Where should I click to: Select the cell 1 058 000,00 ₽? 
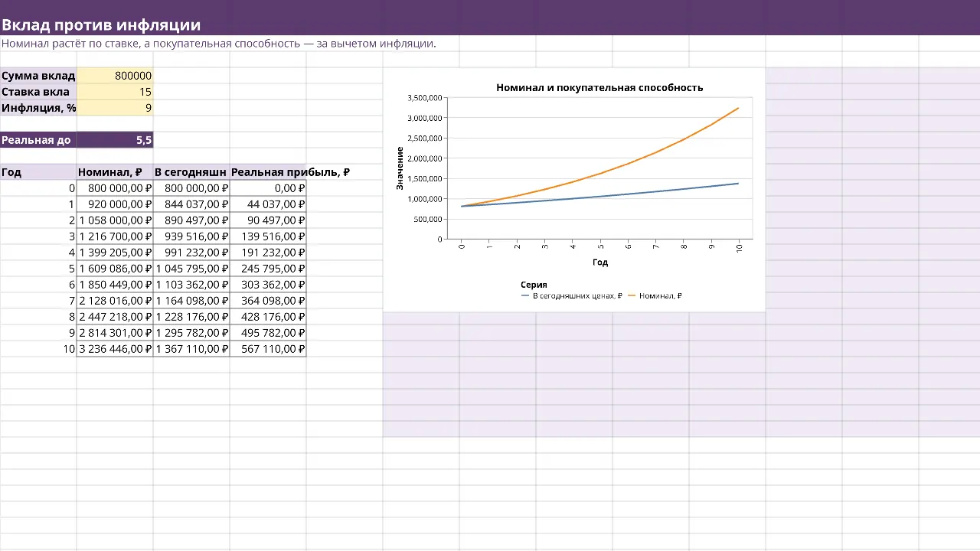(115, 220)
